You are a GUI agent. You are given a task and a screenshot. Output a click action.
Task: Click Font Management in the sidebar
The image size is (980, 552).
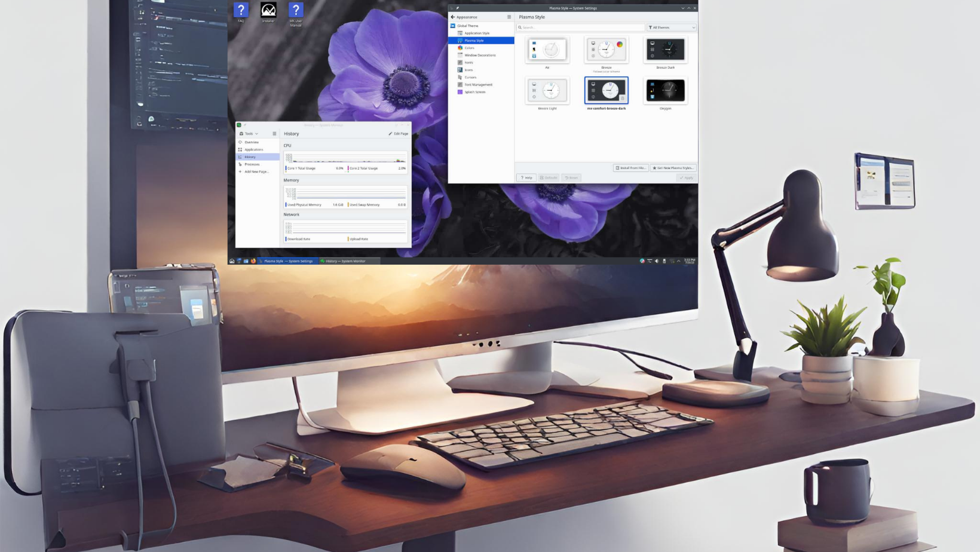coord(481,85)
